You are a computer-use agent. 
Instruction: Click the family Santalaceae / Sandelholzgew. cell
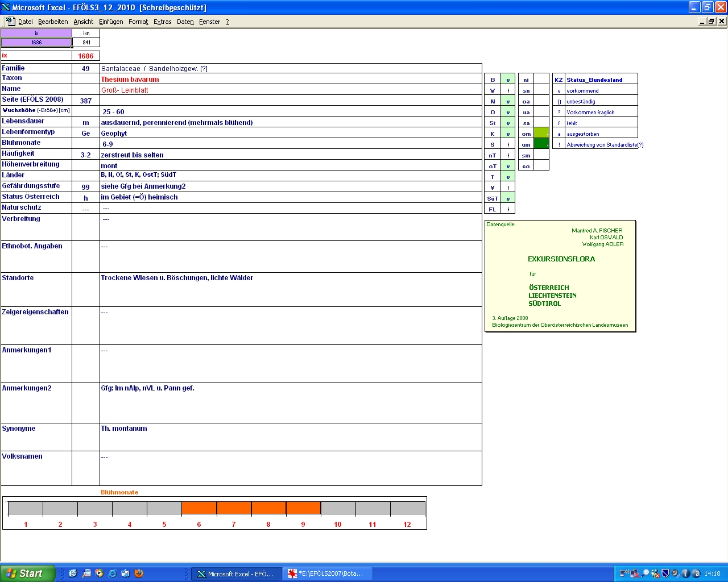[x=291, y=68]
